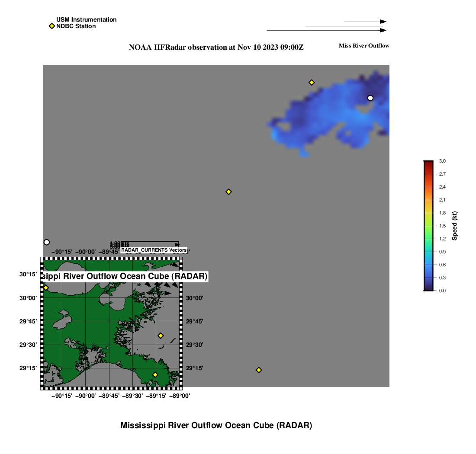The height and width of the screenshot is (454, 476).
Task: Click the Speed (kt) colorbar axis label
Action: [x=454, y=226]
